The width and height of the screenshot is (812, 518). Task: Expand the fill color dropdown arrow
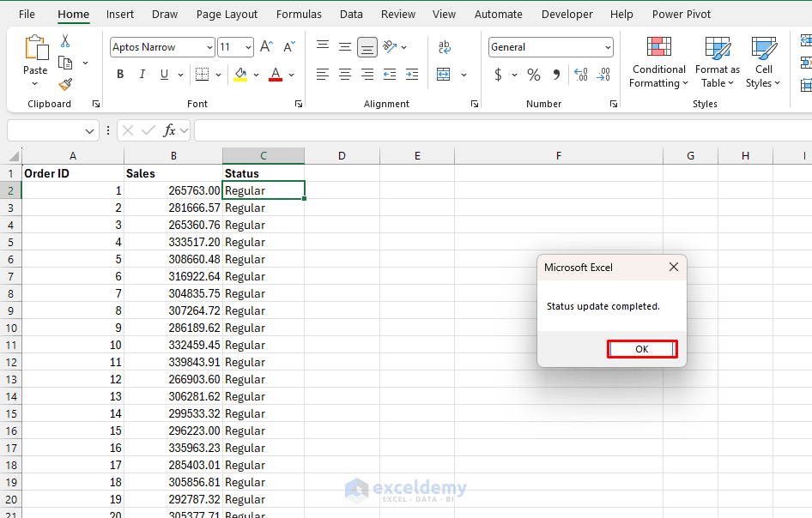257,75
